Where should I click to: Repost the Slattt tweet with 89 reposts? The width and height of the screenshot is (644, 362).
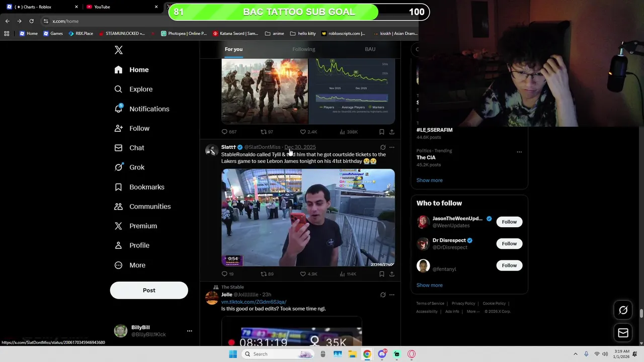[x=267, y=274]
